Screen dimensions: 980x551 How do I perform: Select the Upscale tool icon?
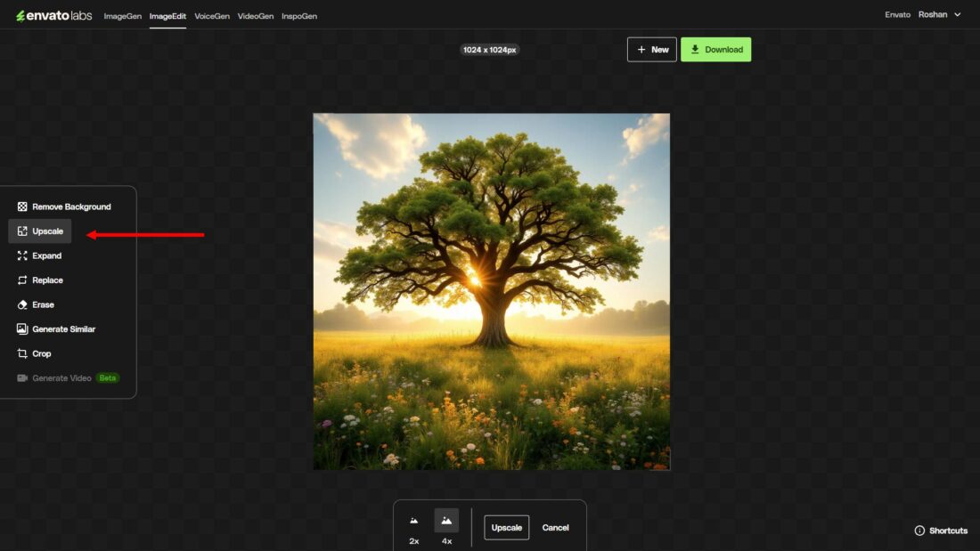click(x=21, y=231)
